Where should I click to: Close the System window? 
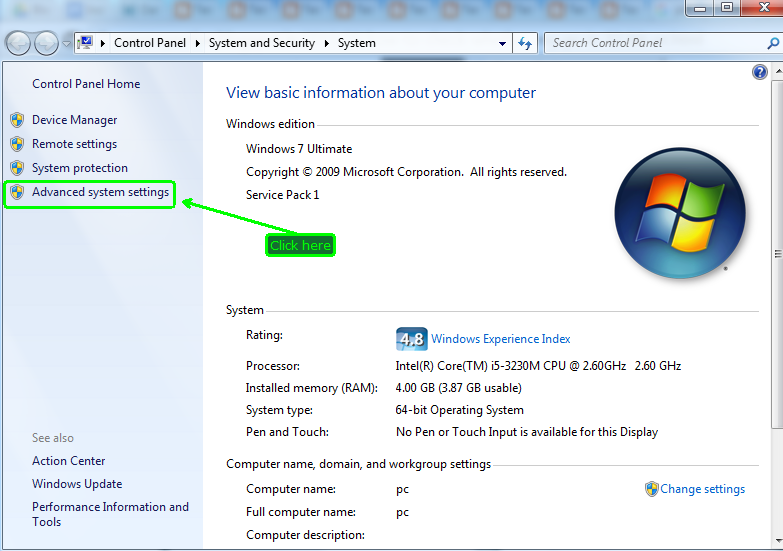[764, 7]
